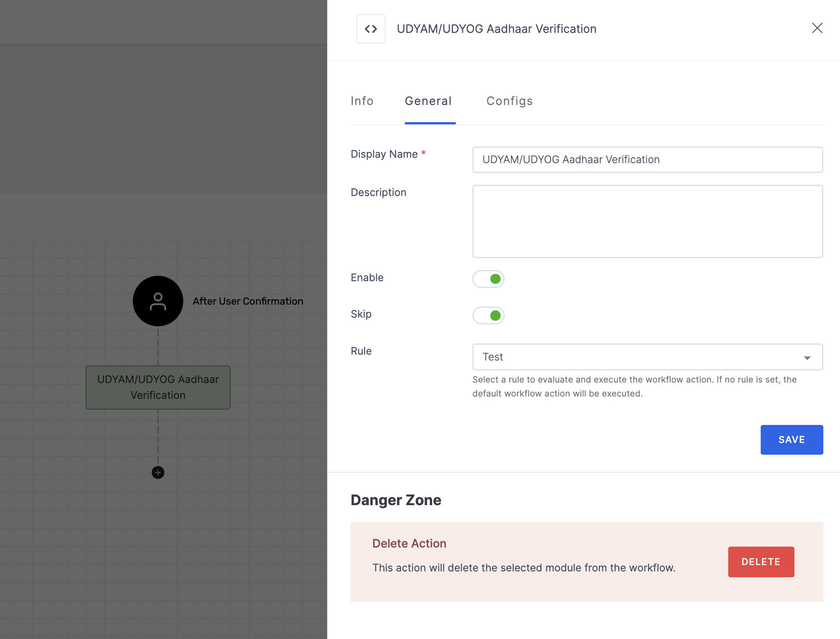This screenshot has width=840, height=639.
Task: Toggle the Skip switch
Action: point(488,315)
